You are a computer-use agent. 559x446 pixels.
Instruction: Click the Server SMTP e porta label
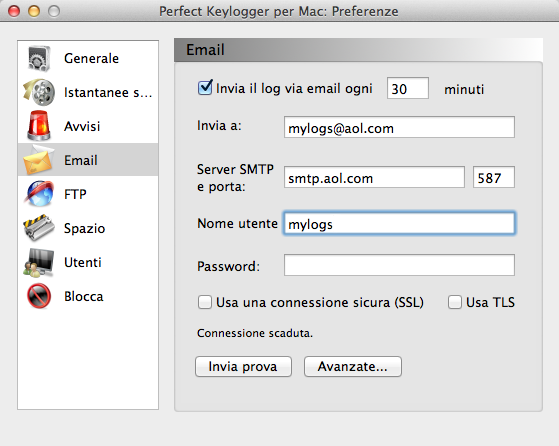pos(235,178)
